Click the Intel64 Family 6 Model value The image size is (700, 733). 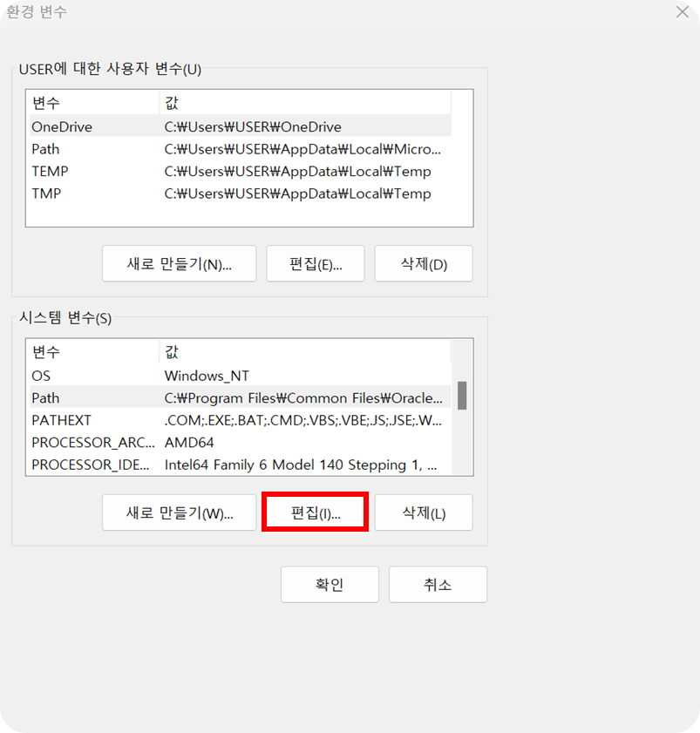click(301, 465)
